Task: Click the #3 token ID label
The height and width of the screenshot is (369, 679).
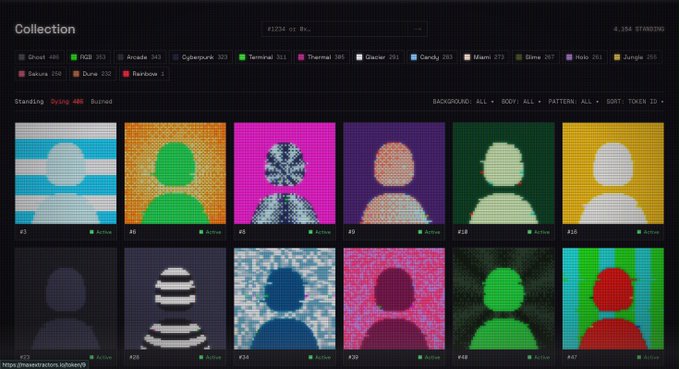Action: 23,232
